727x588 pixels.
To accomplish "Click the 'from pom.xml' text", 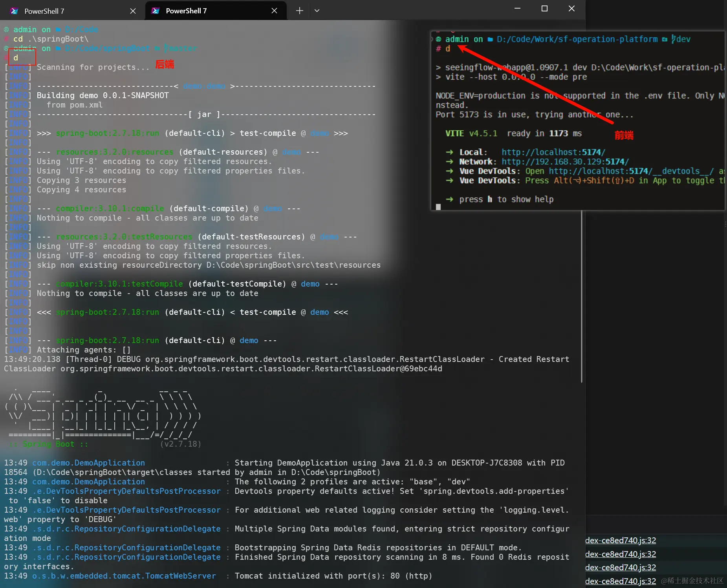I will [x=75, y=105].
